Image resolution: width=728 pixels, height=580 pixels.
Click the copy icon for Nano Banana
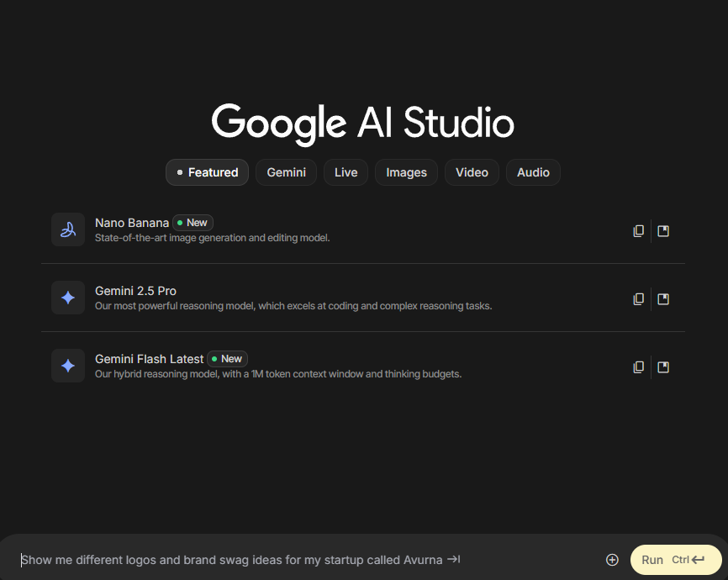tap(638, 231)
